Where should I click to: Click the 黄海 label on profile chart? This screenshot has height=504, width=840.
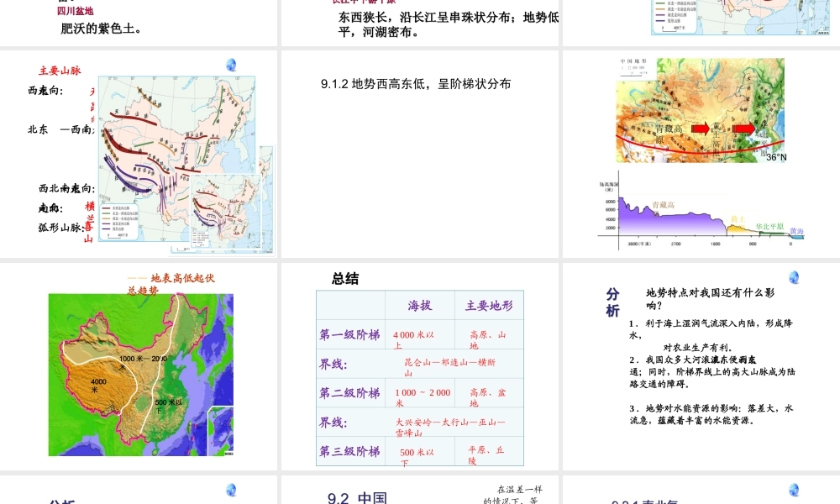pyautogui.click(x=796, y=231)
